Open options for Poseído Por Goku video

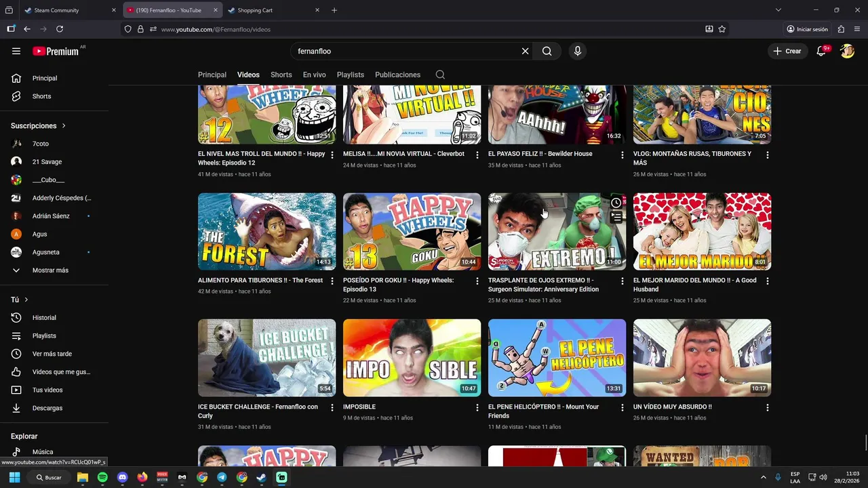pos(477,281)
